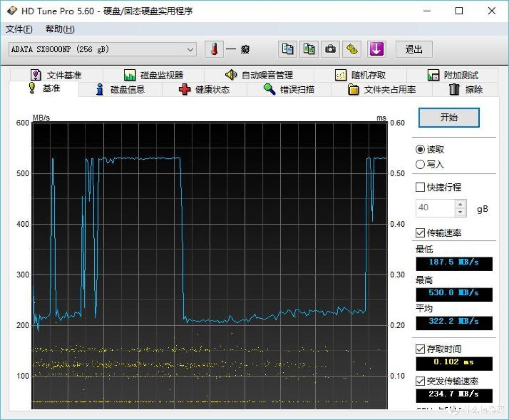This screenshot has width=509, height=420.
Task: Open the 文件(F) menu
Action: pos(19,29)
